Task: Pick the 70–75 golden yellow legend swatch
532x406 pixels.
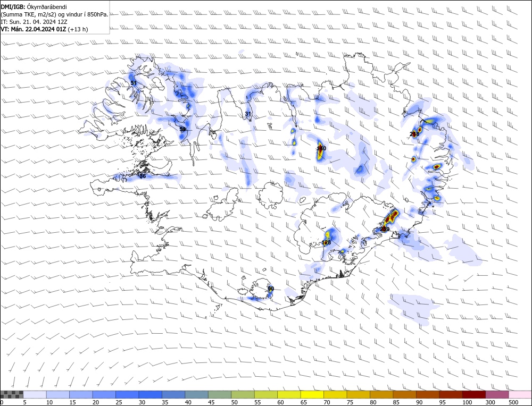Action: pyautogui.click(x=335, y=394)
